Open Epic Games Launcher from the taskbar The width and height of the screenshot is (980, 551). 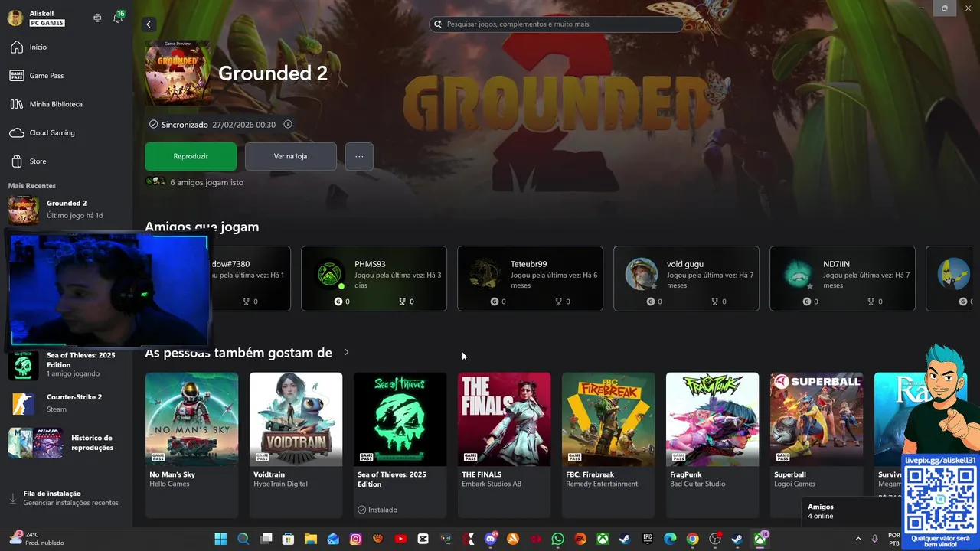tap(647, 539)
